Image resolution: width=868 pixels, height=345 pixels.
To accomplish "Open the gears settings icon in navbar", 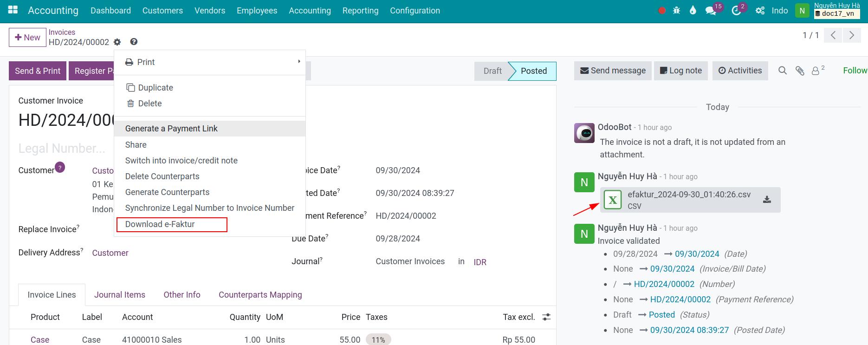I will point(760,10).
